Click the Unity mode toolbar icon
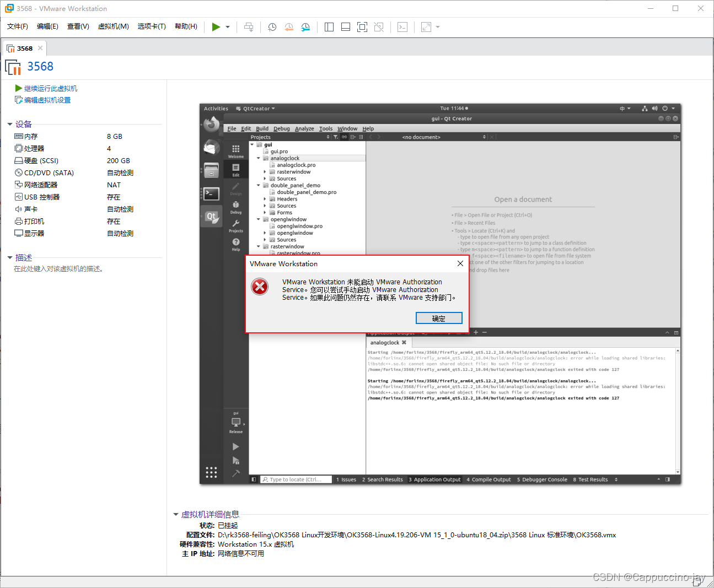 point(379,27)
